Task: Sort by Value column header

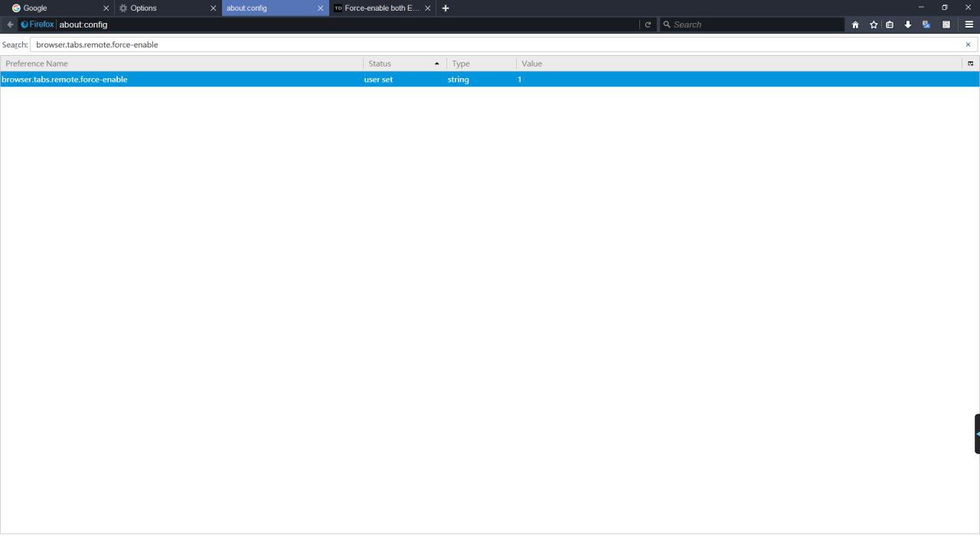Action: (x=740, y=64)
